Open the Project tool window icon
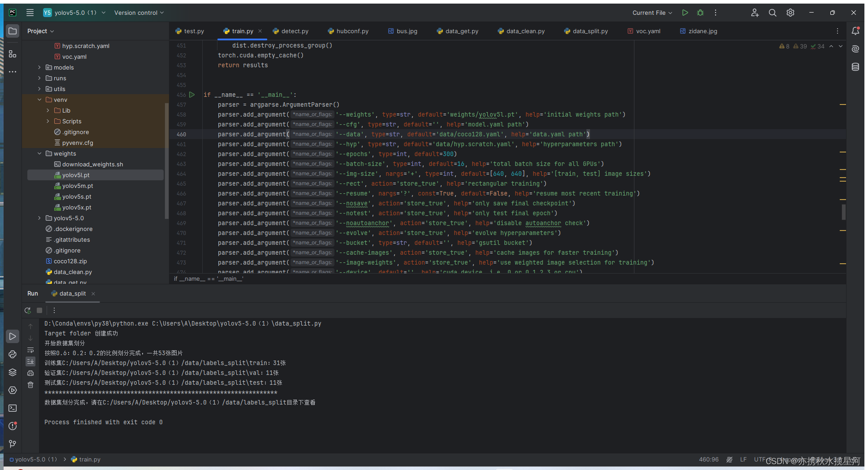This screenshot has width=868, height=470. 13,31
